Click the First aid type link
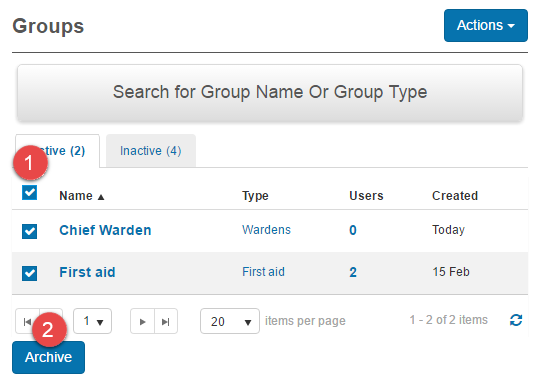 point(263,272)
